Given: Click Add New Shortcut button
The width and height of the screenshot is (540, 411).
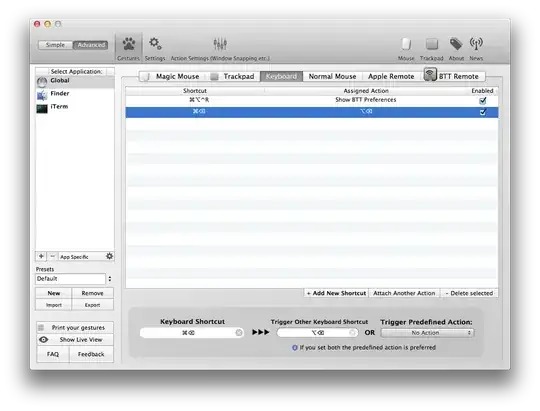Looking at the screenshot, I should [336, 293].
